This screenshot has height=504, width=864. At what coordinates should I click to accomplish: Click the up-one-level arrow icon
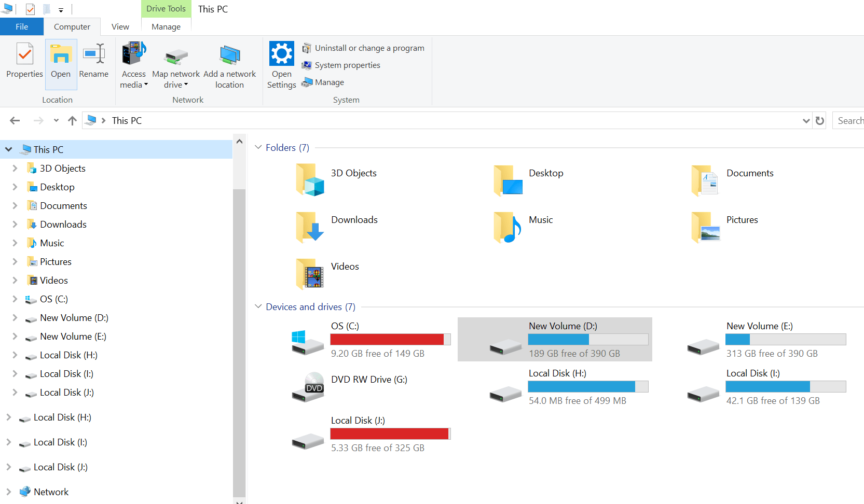[x=72, y=120]
